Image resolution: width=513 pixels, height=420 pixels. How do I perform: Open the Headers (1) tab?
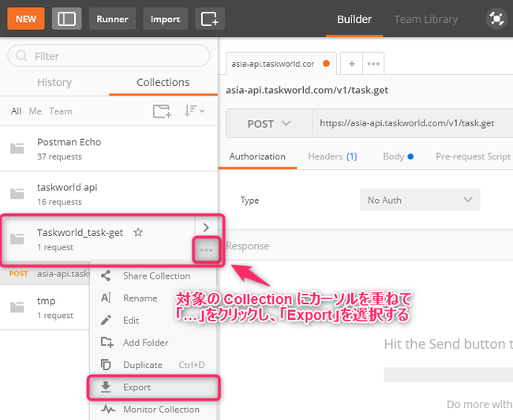(332, 156)
